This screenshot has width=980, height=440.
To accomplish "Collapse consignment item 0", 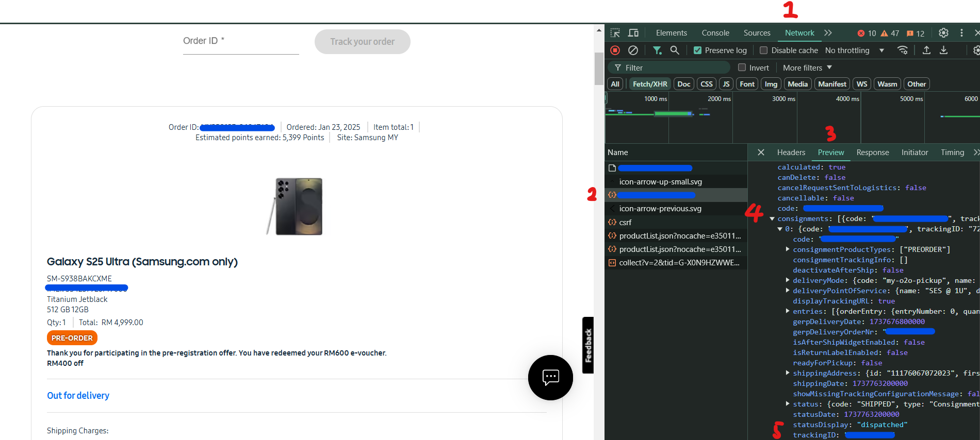I will pos(780,229).
